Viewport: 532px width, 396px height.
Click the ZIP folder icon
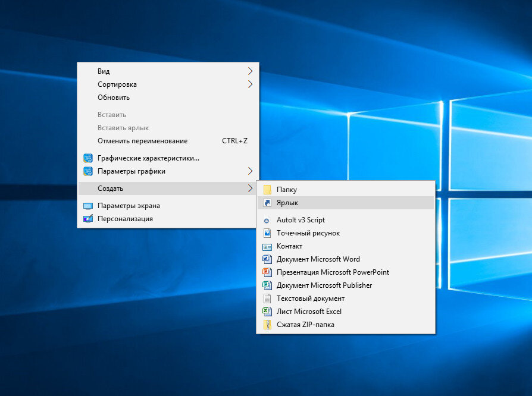267,325
